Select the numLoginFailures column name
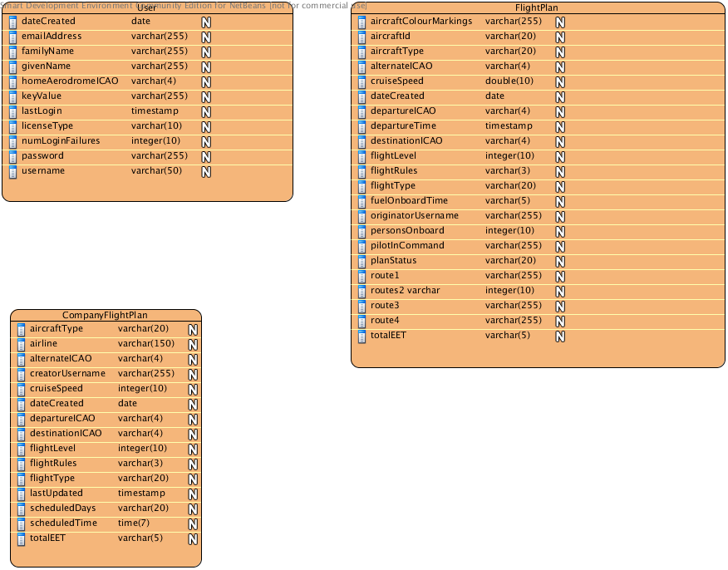 coord(61,140)
